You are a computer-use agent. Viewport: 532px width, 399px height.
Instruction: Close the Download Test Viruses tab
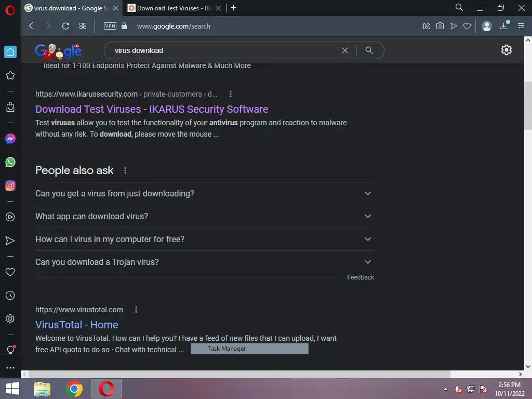(x=219, y=8)
